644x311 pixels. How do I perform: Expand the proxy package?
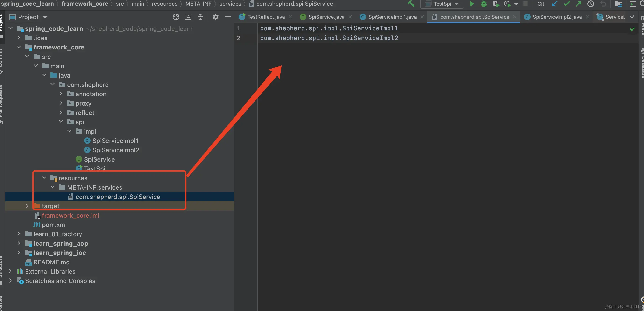[x=61, y=103]
